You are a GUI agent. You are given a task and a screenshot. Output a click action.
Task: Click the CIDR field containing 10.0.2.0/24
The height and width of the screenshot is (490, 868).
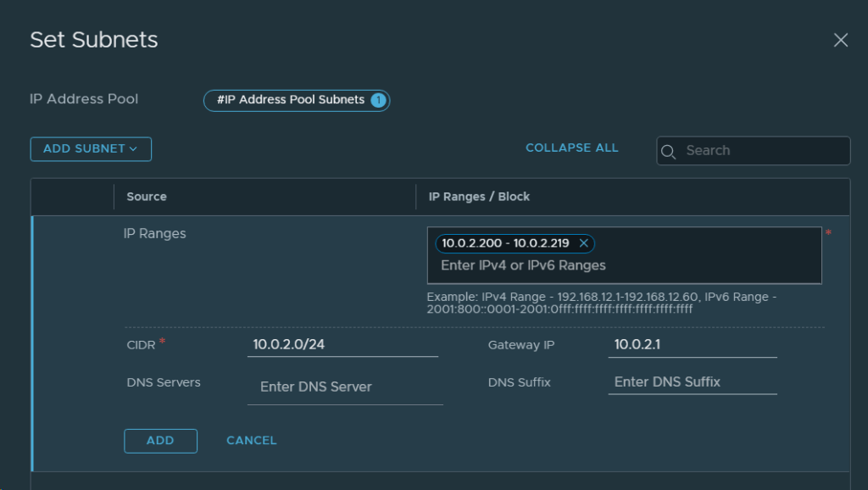pos(342,345)
